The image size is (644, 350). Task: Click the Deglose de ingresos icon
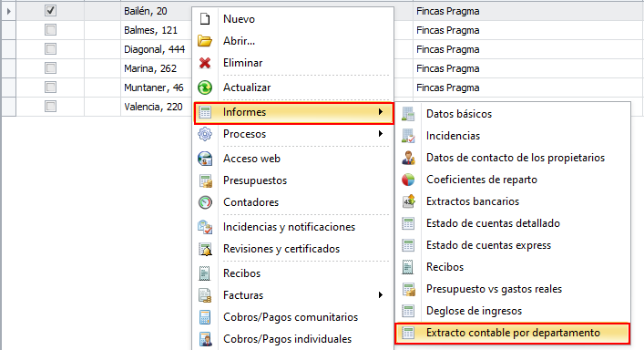[x=408, y=311]
